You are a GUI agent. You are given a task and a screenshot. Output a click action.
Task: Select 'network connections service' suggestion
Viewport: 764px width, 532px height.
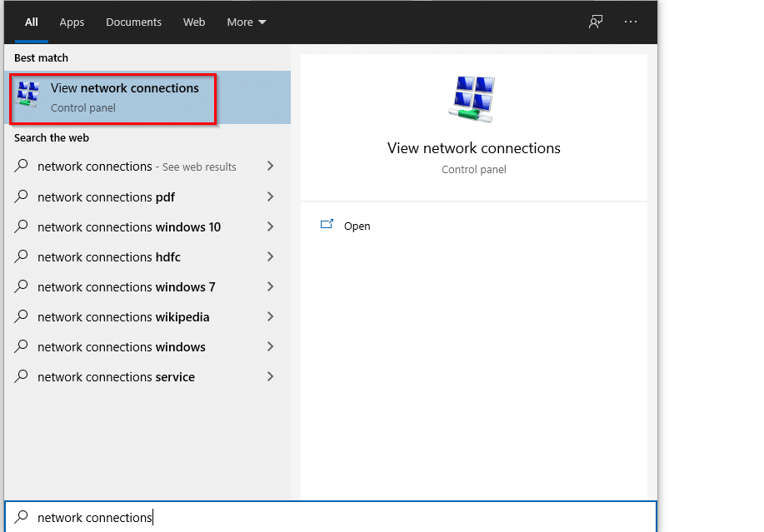147,377
